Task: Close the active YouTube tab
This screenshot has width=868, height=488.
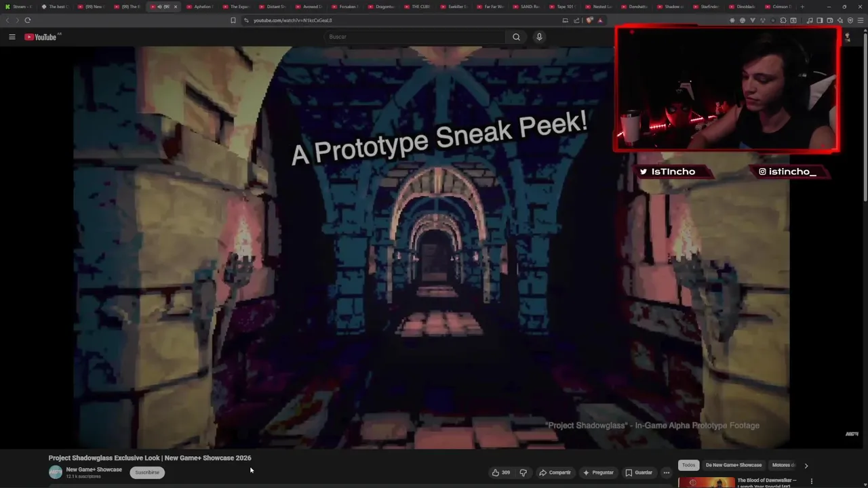Action: pyautogui.click(x=175, y=7)
